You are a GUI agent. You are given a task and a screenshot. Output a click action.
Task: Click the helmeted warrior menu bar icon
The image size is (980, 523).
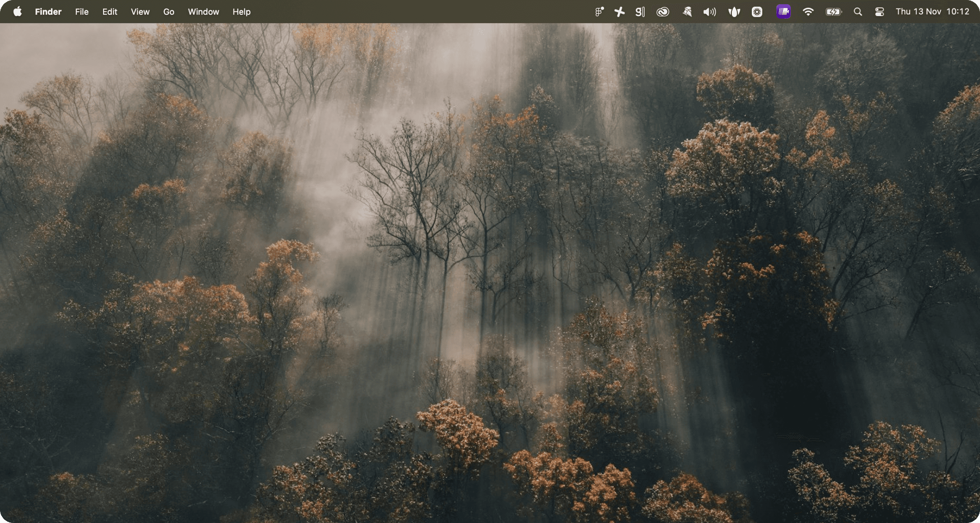687,12
